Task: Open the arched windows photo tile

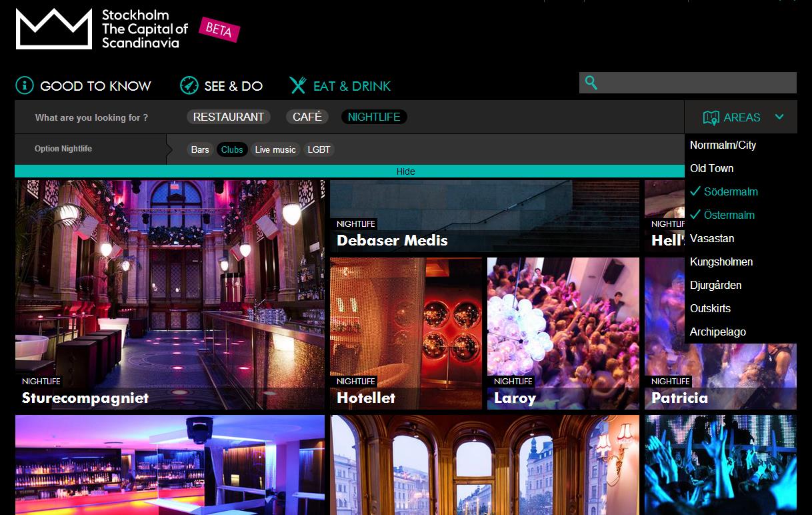Action: [485, 465]
